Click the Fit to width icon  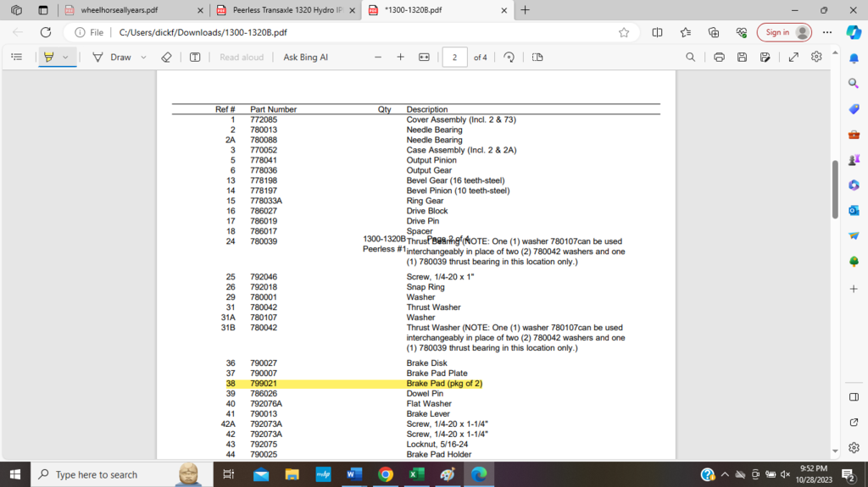424,57
